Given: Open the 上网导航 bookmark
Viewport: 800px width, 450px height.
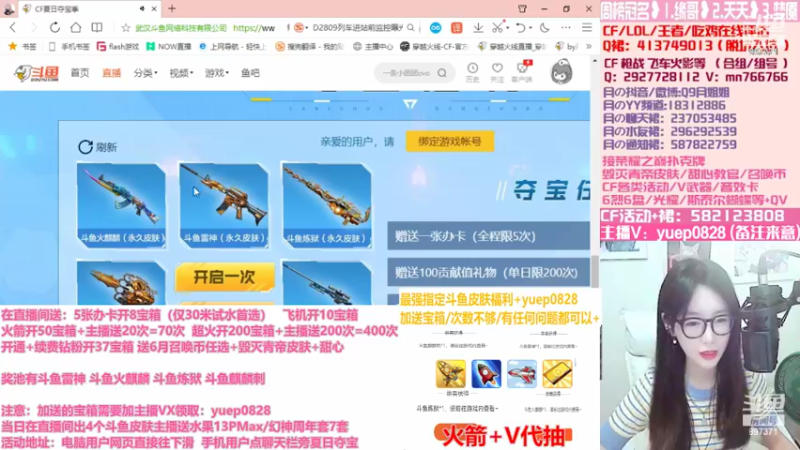Looking at the screenshot, I should (232, 46).
